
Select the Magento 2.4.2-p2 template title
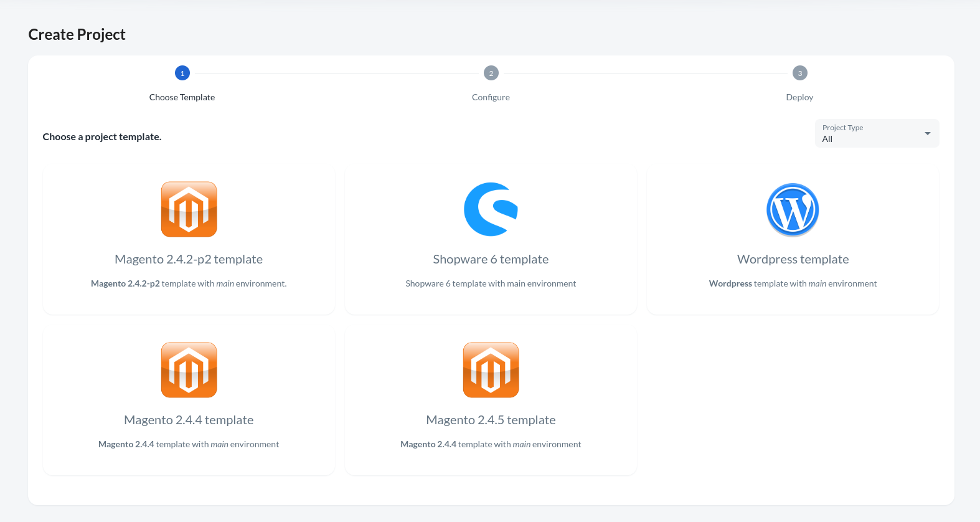[189, 259]
